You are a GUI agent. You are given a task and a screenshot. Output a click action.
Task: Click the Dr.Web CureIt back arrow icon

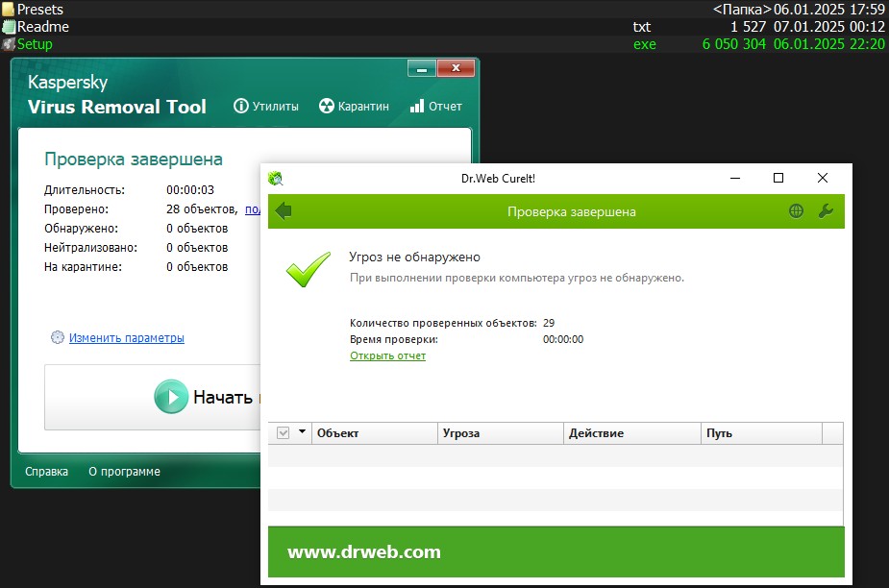coord(283,211)
